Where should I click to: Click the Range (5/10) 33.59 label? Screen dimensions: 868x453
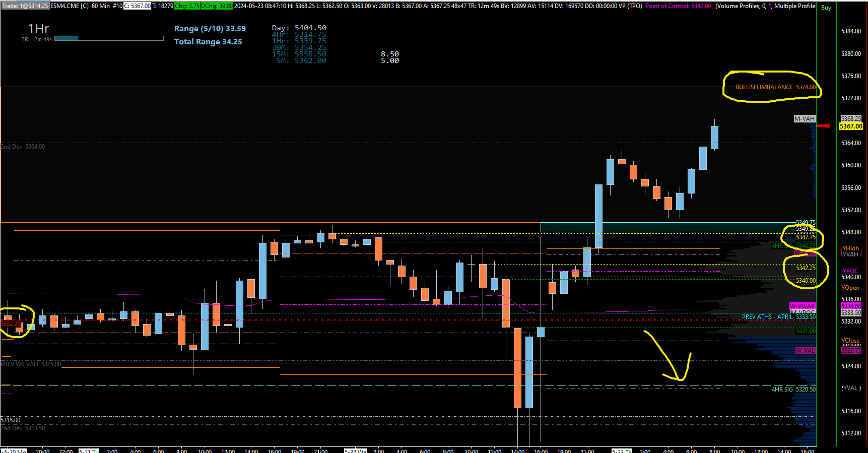tap(210, 29)
